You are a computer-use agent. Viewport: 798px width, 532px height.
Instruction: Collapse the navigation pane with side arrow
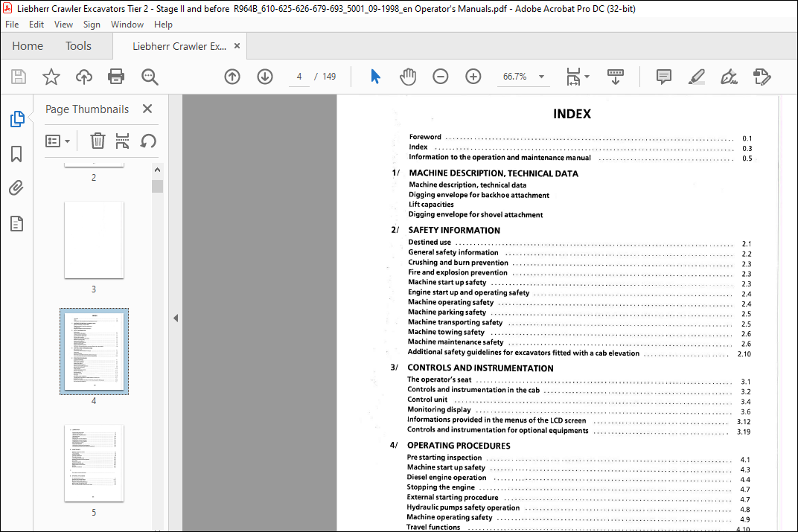tap(176, 318)
